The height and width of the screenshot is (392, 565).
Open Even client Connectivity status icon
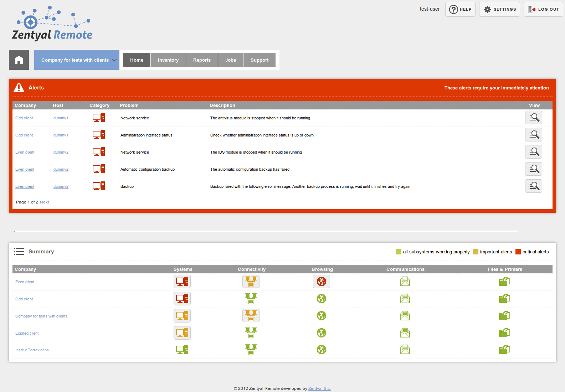coord(251,282)
